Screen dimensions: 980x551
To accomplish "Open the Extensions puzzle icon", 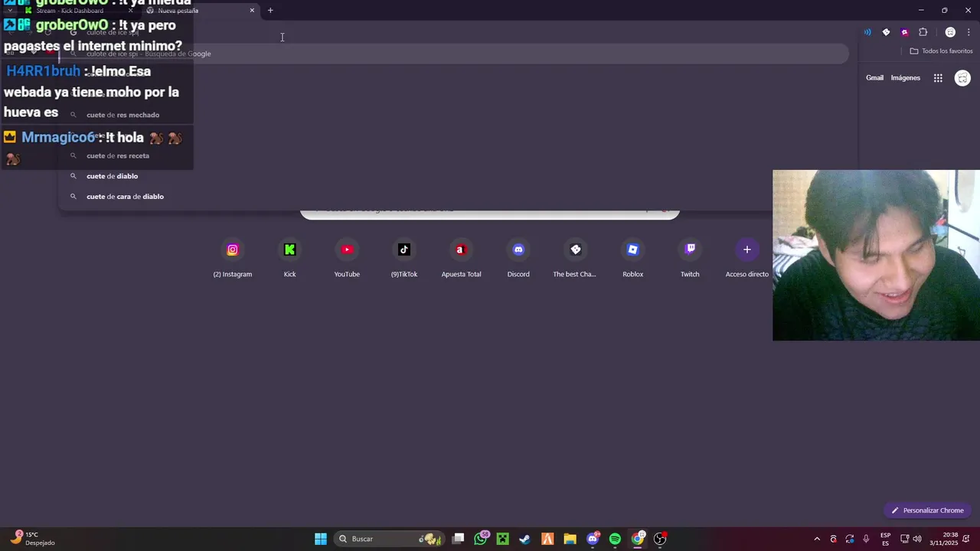I will 923,32.
